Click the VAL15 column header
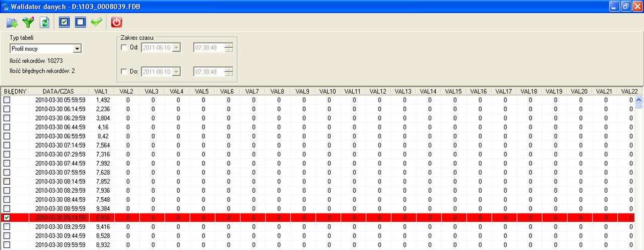 454,91
